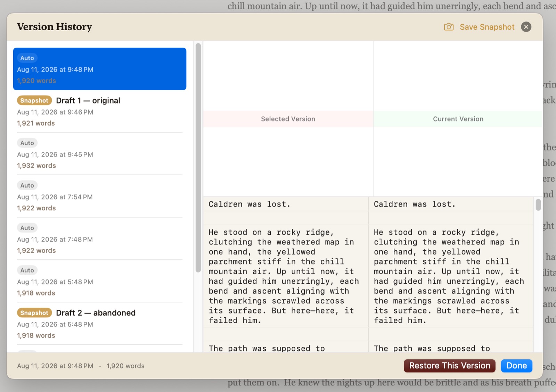Close the Version History dialog
This screenshot has width=556, height=392.
coord(526,27)
